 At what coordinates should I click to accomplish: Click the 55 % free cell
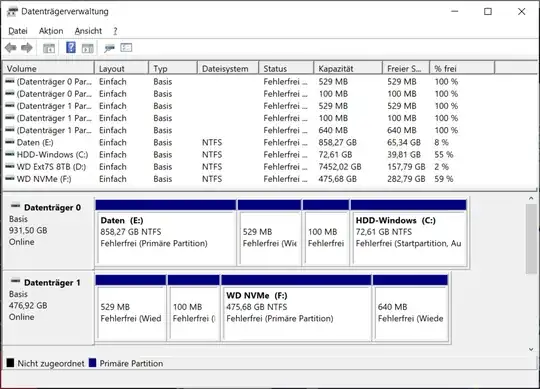[x=444, y=155]
